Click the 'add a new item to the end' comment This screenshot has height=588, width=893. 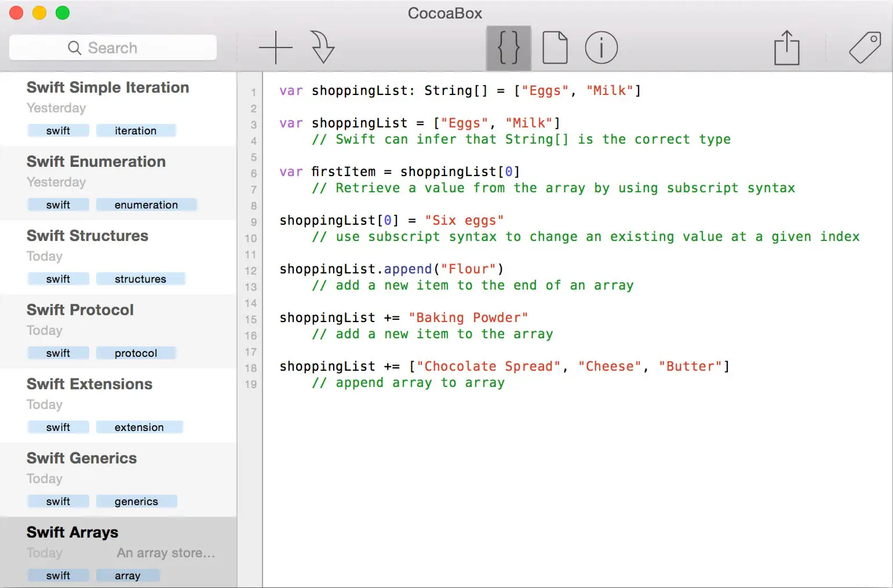tap(473, 286)
